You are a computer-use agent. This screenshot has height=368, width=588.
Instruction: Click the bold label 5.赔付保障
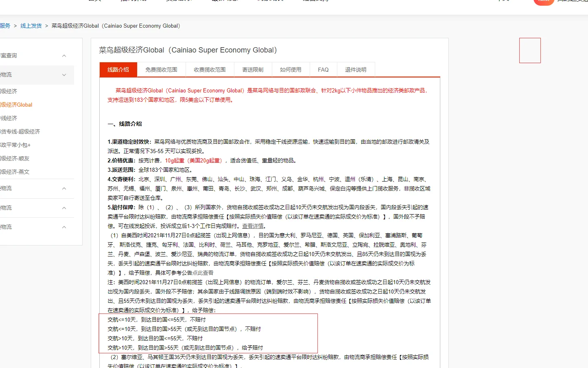(122, 207)
